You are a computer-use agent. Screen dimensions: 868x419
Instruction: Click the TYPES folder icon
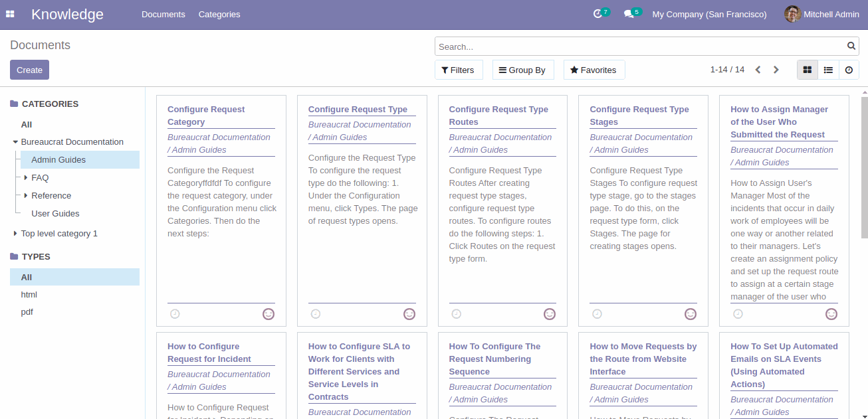point(14,256)
